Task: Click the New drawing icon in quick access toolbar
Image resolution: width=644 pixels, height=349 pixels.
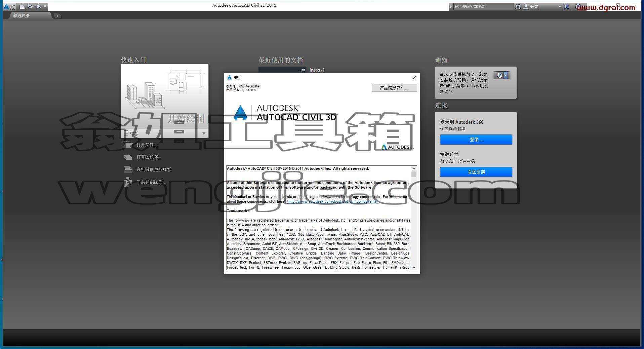Action: tap(22, 6)
